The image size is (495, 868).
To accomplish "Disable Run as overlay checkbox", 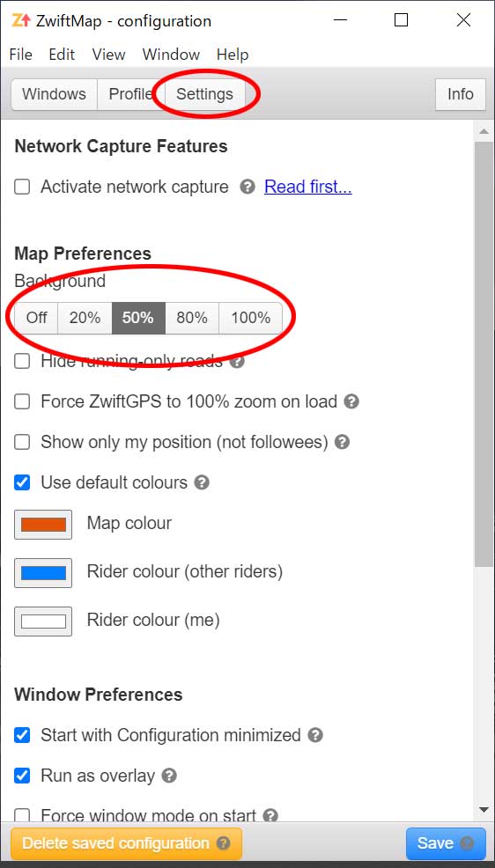I will click(x=22, y=776).
